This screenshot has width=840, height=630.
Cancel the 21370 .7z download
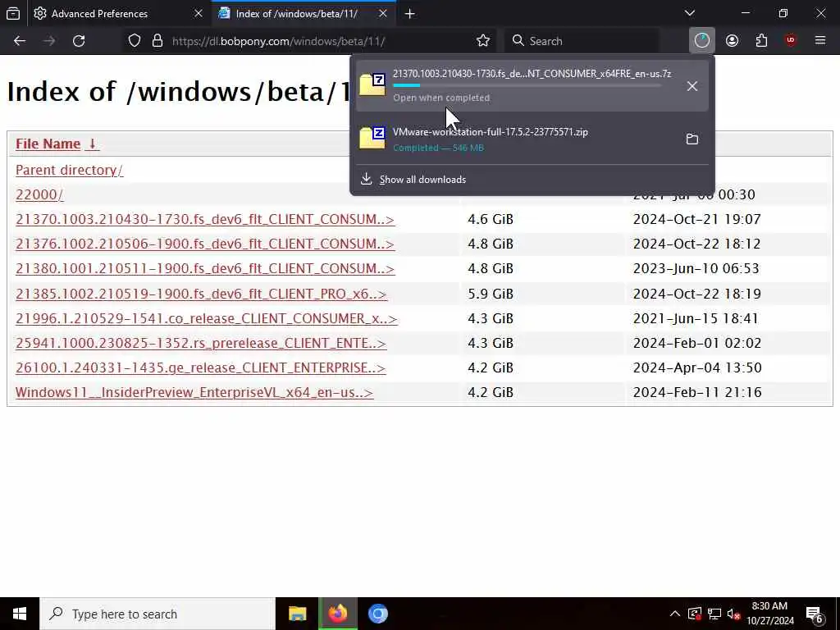(x=692, y=86)
